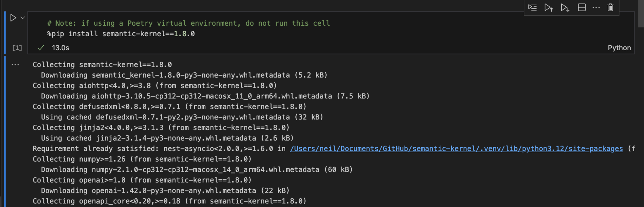Run the pip install cell
644x207 pixels.
pyautogui.click(x=13, y=18)
